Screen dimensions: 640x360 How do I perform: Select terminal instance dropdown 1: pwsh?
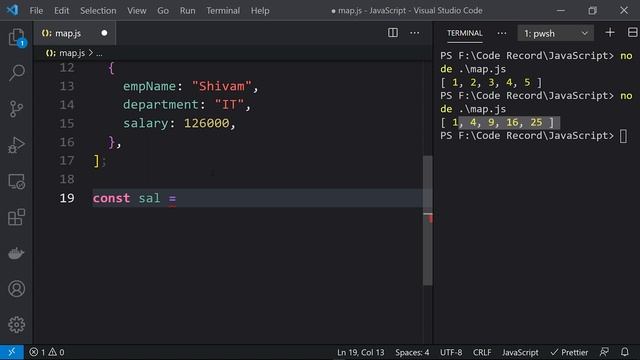[556, 33]
